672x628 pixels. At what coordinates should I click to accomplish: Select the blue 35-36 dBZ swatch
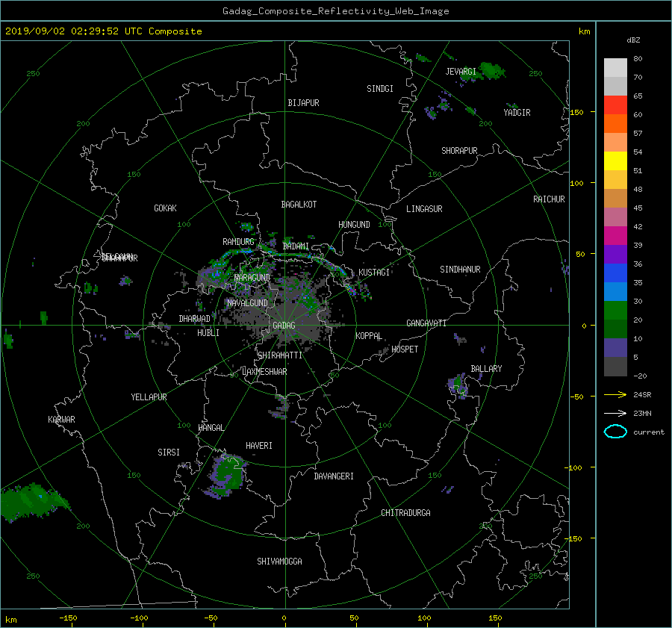(615, 273)
